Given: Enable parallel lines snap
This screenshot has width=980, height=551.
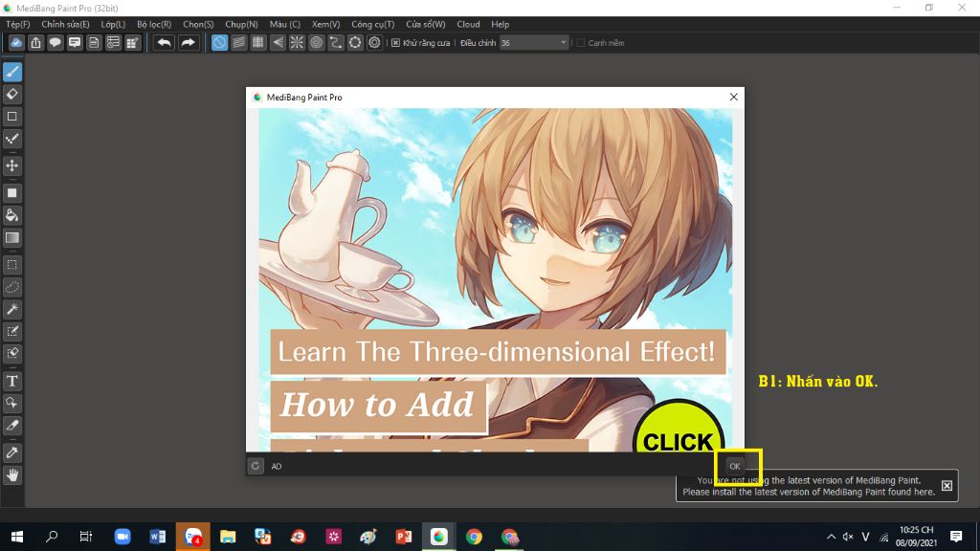Looking at the screenshot, I should coord(238,42).
